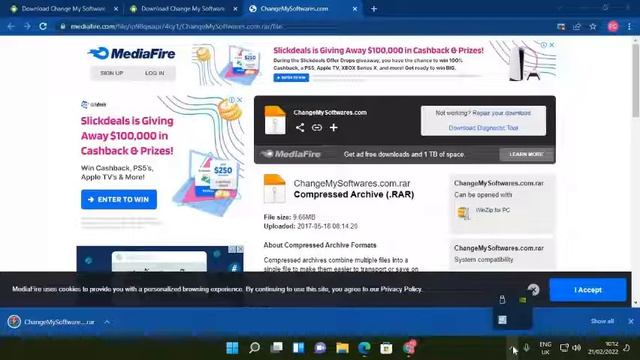Close the left Slickdeals ad

coord(240,100)
